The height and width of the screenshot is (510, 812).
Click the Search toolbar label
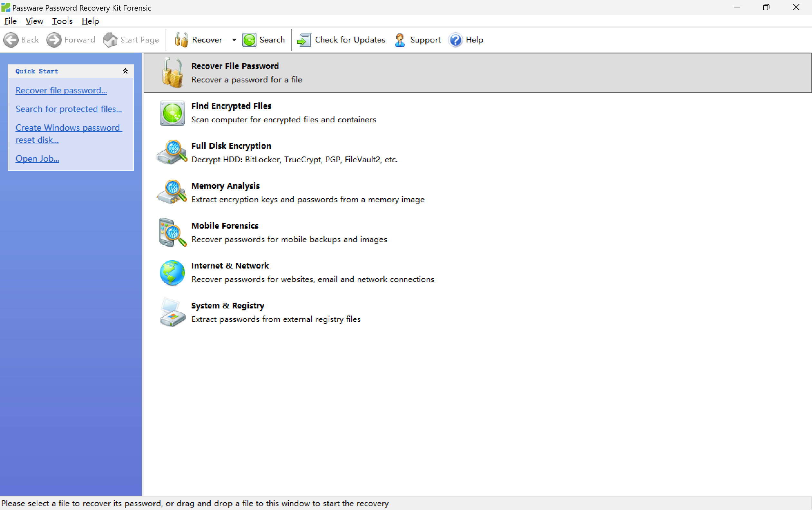point(272,40)
